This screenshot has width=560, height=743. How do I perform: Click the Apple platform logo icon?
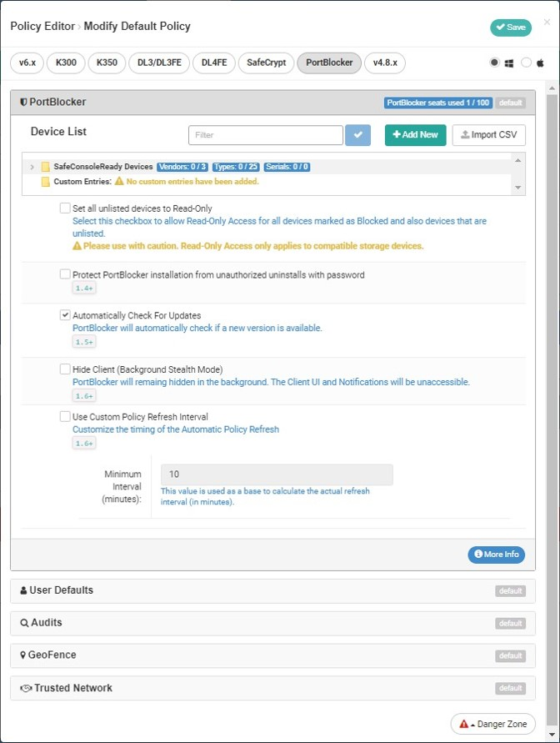click(539, 63)
